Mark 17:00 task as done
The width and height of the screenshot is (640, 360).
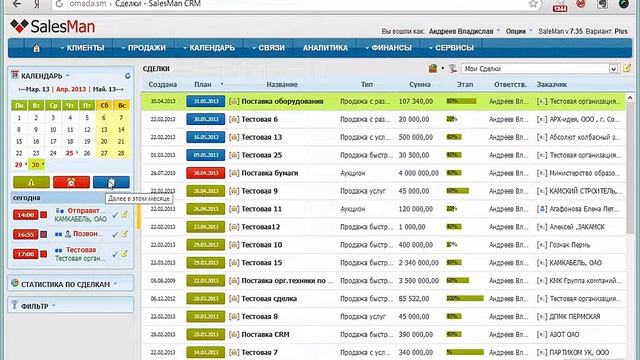click(115, 254)
